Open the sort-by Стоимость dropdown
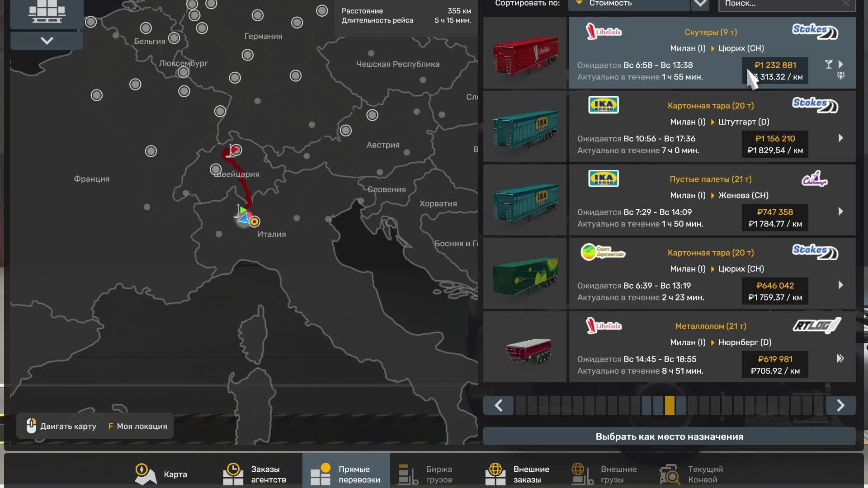 pyautogui.click(x=628, y=4)
